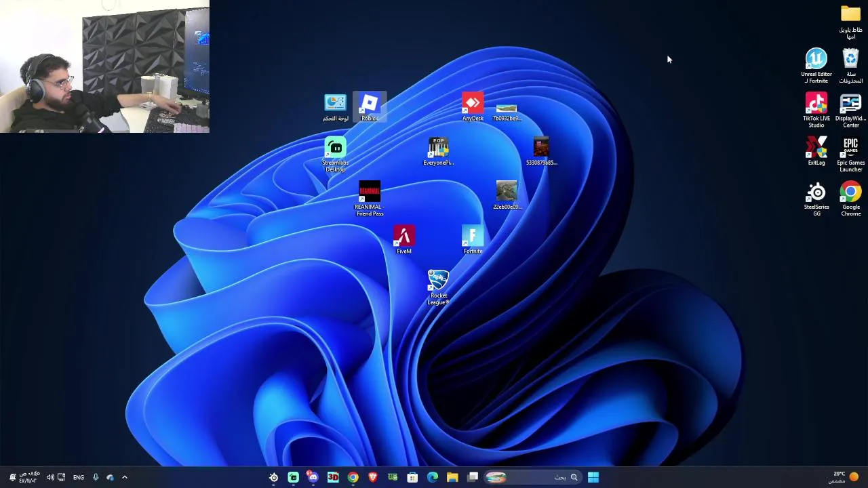Open Task View in taskbar
Viewport: 868px width, 488px height.
473,477
